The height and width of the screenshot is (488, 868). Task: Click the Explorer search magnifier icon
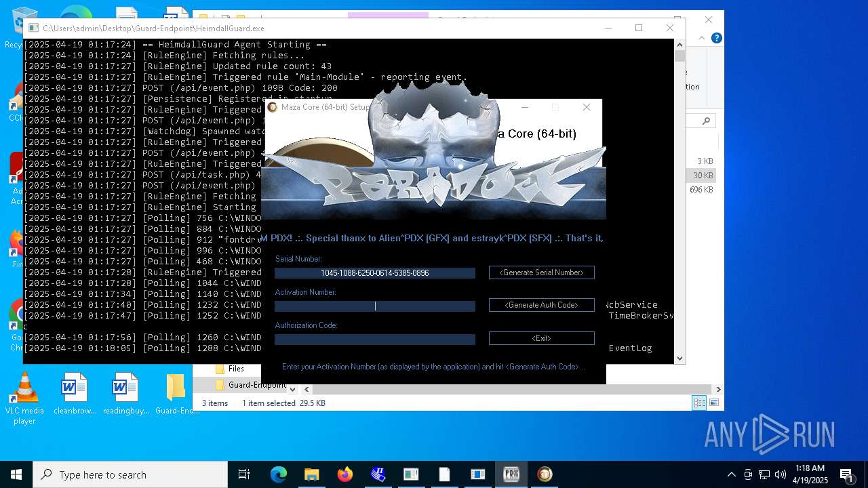pyautogui.click(x=706, y=121)
